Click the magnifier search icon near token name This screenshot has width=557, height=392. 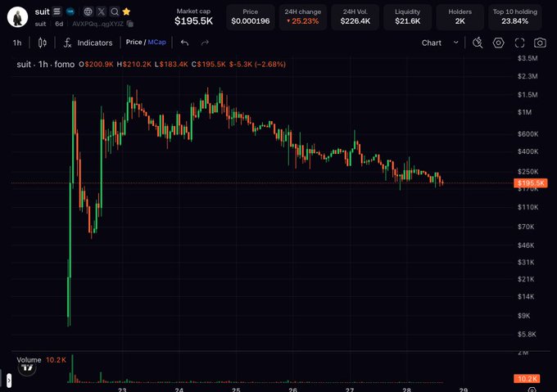click(115, 11)
